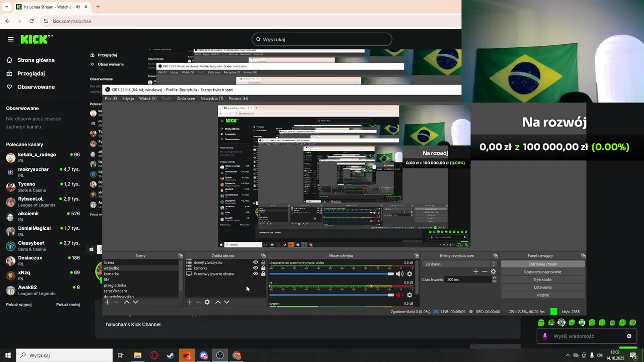Image resolution: width=644 pixels, height=362 pixels.
Task: Open browser tab search dropdown arrow
Action: click(7, 7)
